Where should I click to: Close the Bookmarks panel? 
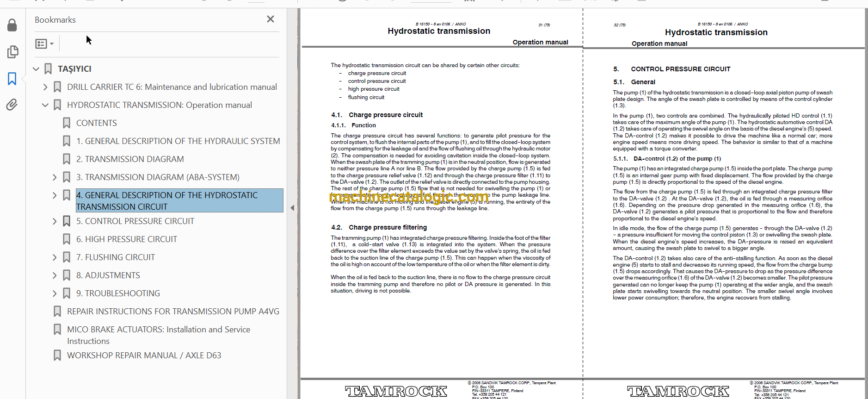point(271,19)
